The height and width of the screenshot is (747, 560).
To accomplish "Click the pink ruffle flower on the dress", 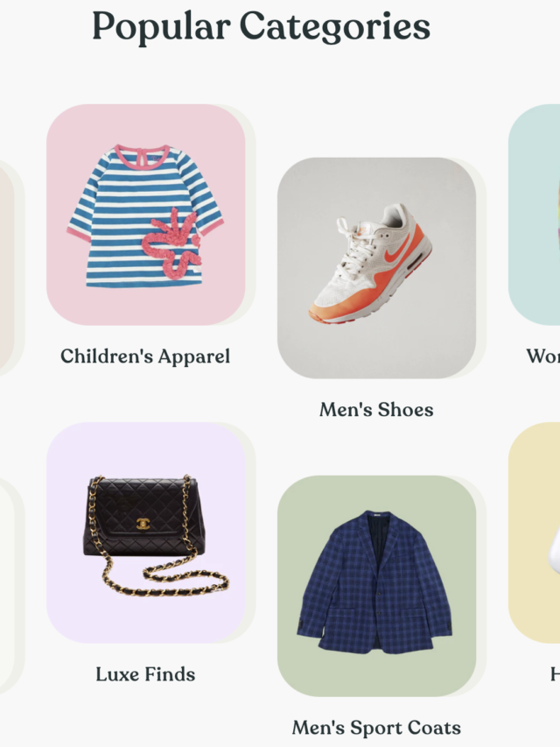I will (x=172, y=243).
